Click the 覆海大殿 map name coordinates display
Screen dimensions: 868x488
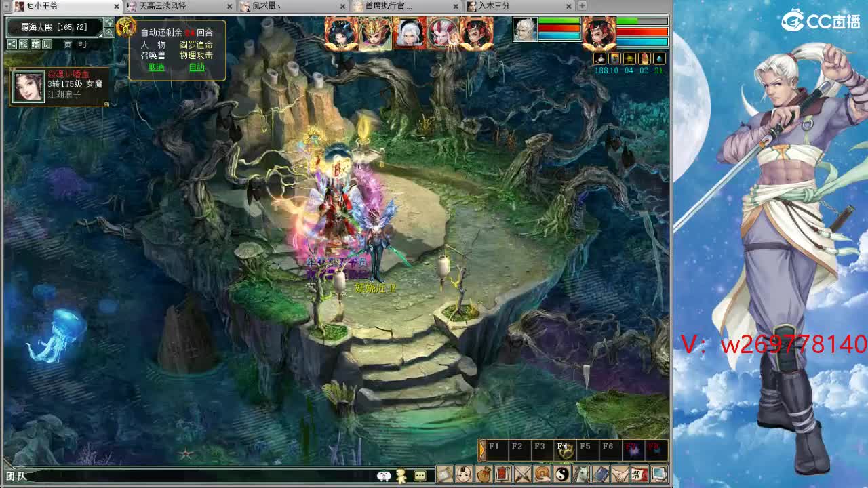point(54,27)
